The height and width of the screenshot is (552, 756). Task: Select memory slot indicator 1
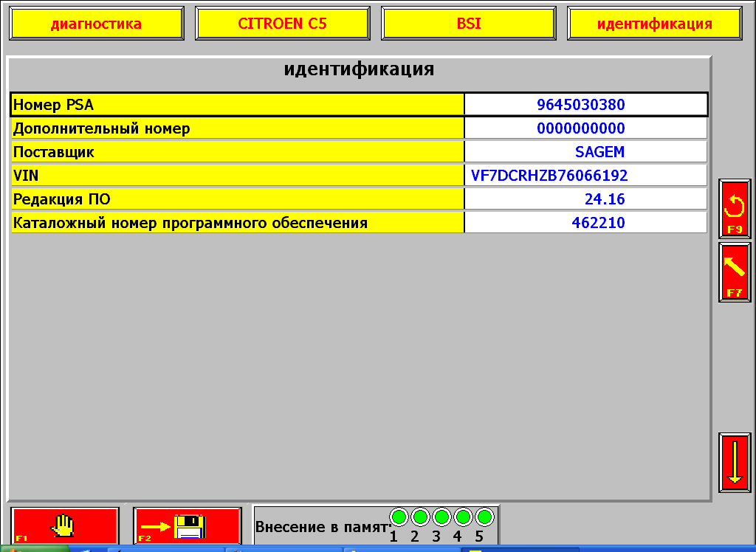(x=399, y=517)
